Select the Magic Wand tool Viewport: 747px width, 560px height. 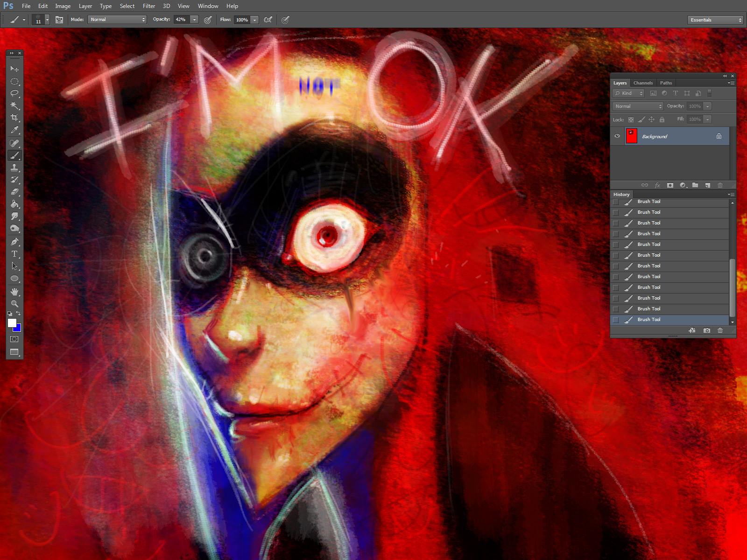coord(14,105)
